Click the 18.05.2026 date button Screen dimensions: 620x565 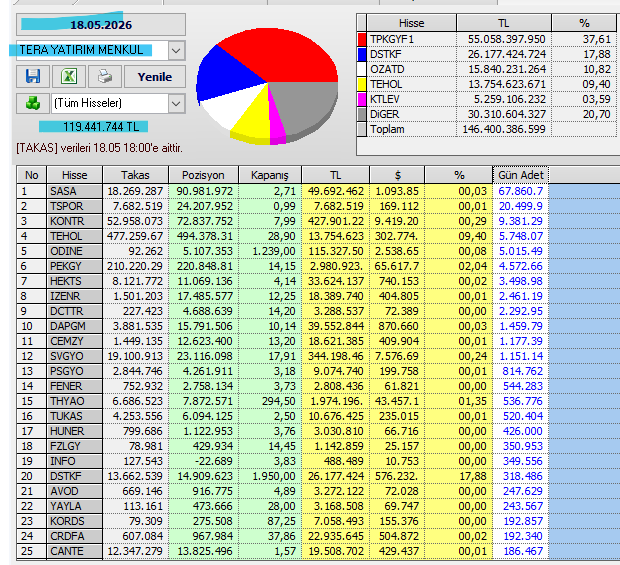[x=101, y=25]
